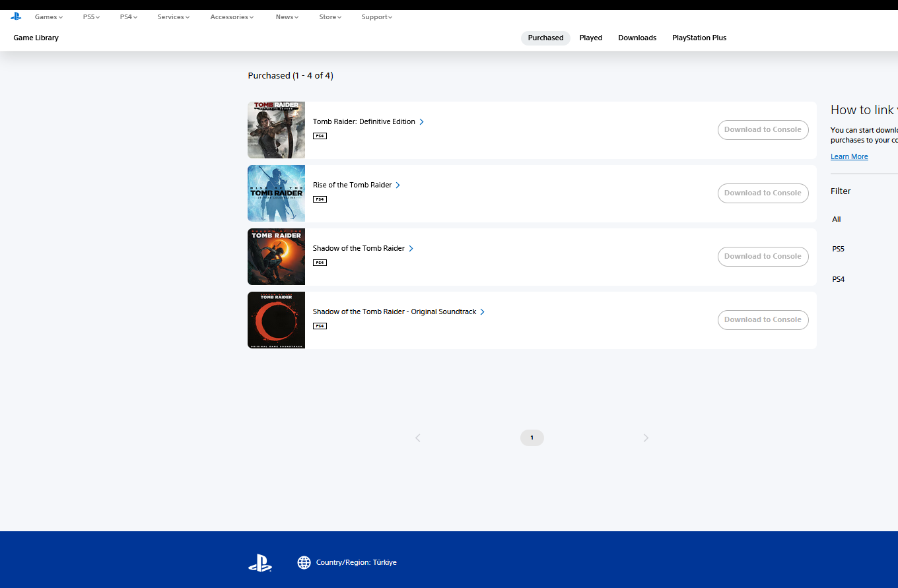This screenshot has height=588, width=898.
Task: Click the previous page arrow icon
Action: pyautogui.click(x=417, y=438)
